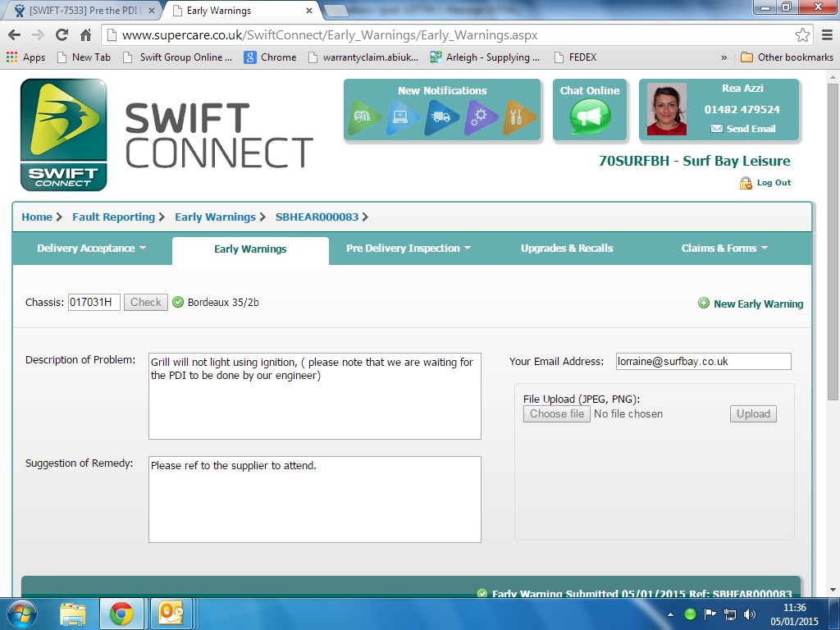Click the browser address bar URL
The height and width of the screenshot is (630, 840).
330,35
